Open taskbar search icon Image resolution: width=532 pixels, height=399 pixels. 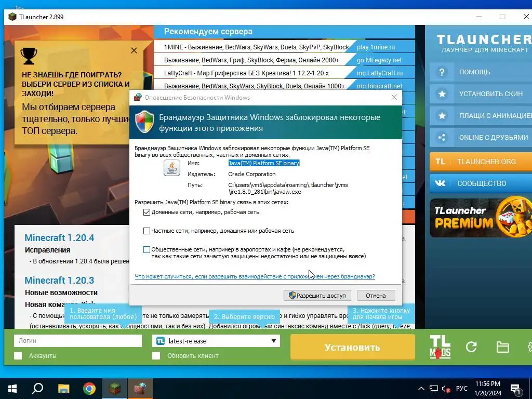click(x=37, y=389)
